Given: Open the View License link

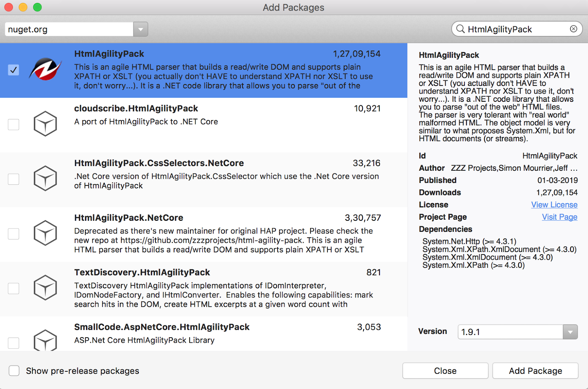Looking at the screenshot, I should click(x=554, y=205).
